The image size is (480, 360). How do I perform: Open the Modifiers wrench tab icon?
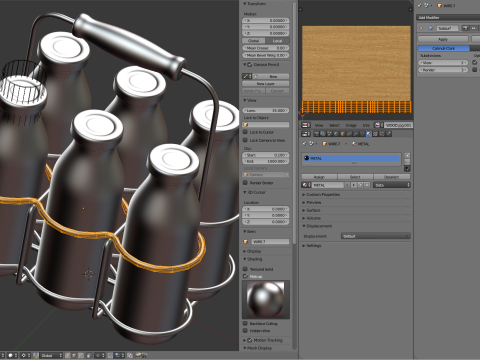click(356, 134)
